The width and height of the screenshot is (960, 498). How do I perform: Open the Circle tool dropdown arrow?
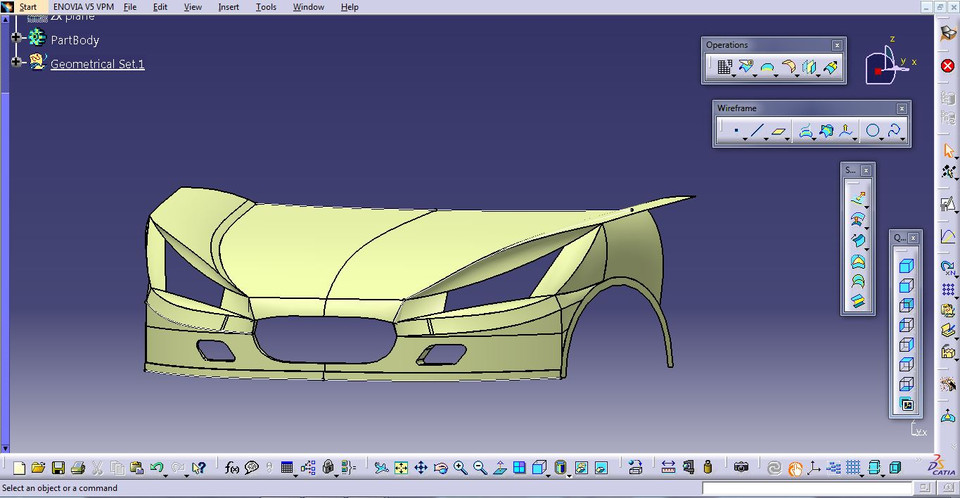click(882, 139)
